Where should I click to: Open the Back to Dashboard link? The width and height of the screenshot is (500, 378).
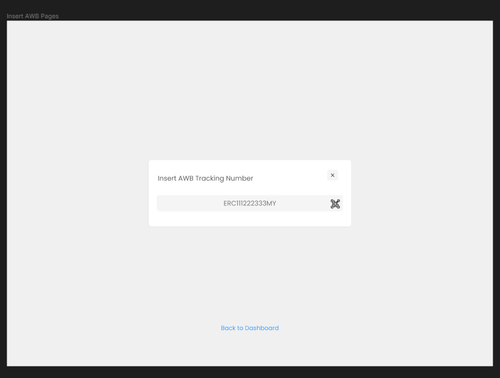pyautogui.click(x=250, y=328)
